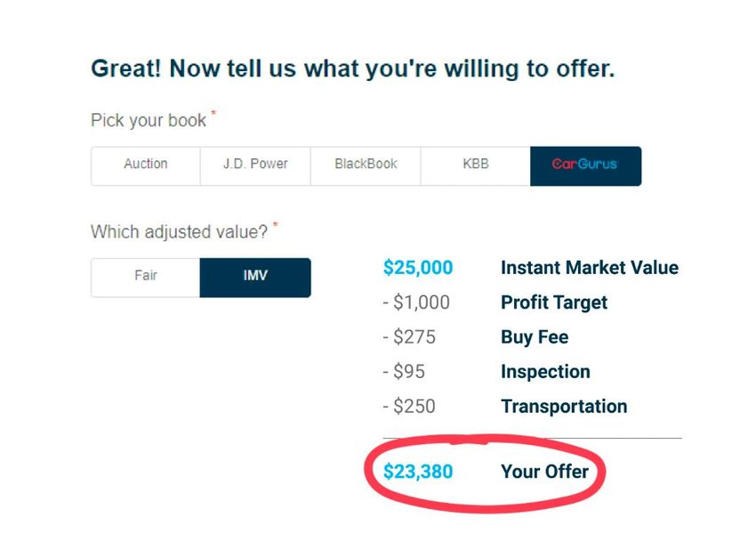Click the CarGurus logo book option
Image resolution: width=756 pixels, height=533 pixels.
pos(585,166)
